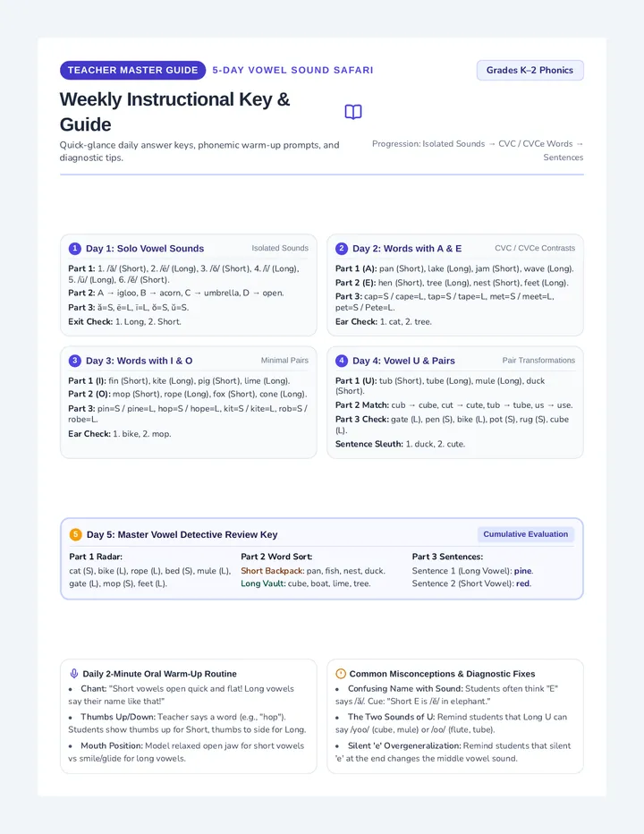Click the open book icon beside the title
Viewport: 644px width, 834px height.
point(353,112)
